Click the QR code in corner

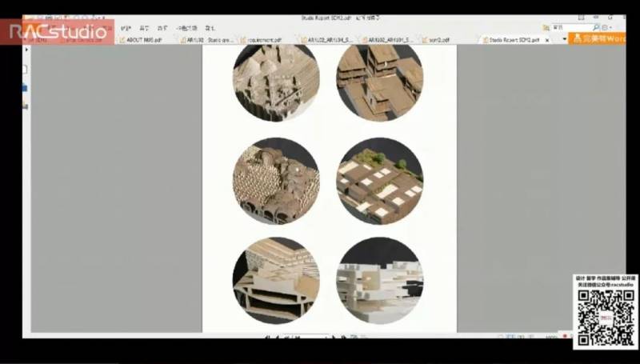click(606, 317)
